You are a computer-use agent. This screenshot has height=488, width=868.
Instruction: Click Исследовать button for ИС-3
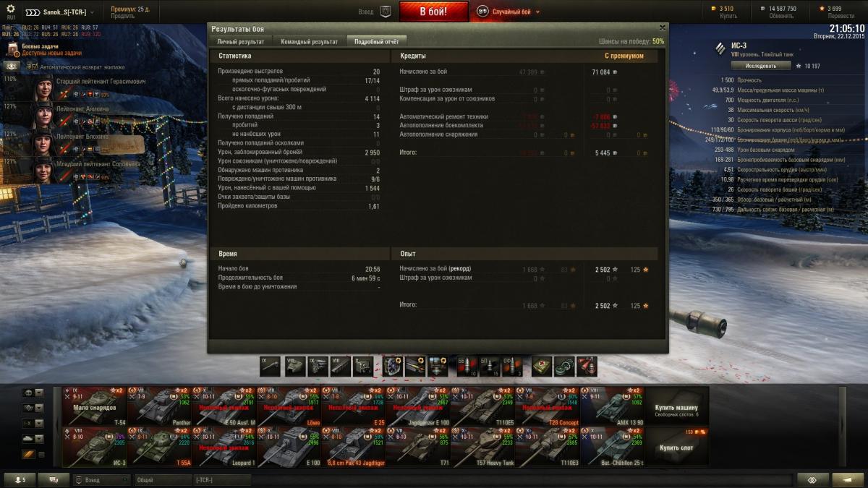(x=761, y=66)
